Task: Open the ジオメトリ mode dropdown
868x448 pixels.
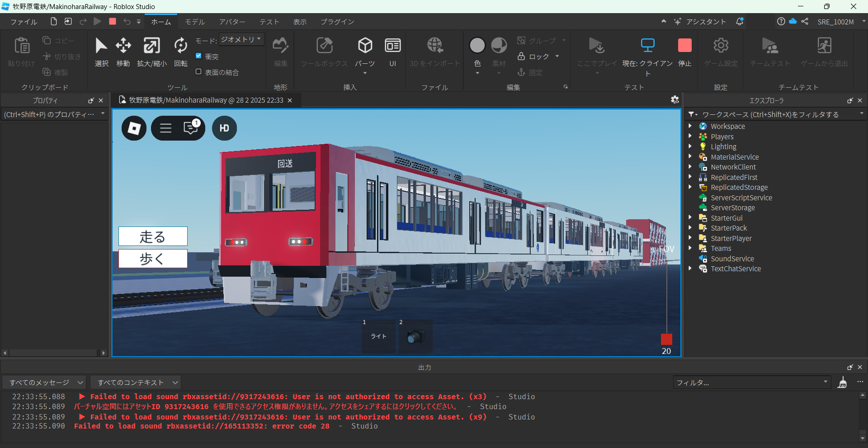Action: coord(241,40)
